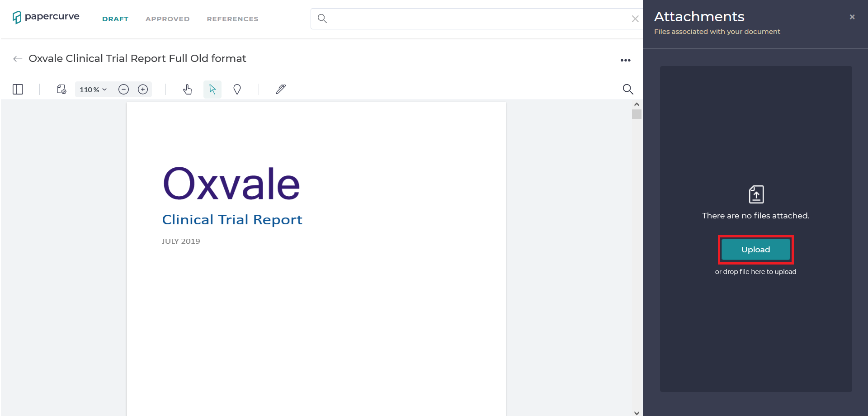Click the large 'Oxvale' document title
The height and width of the screenshot is (416, 868).
[x=231, y=184]
